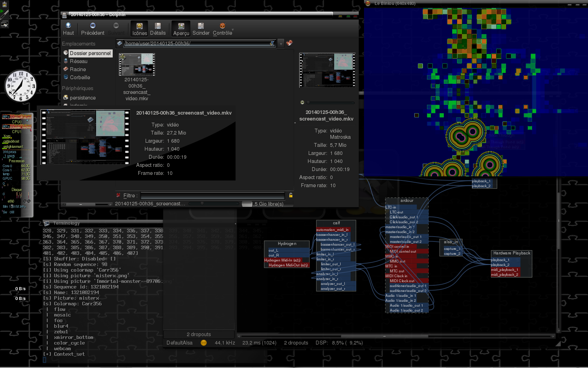Screen dimensions: 588x368
Task: Select the screencast_video.mkv file thumbnail
Action: (137, 65)
